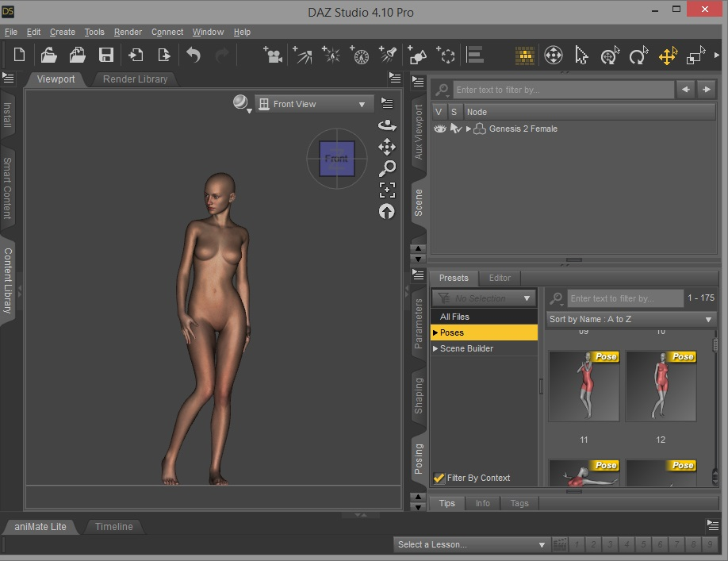Select the Scale tool

696,56
